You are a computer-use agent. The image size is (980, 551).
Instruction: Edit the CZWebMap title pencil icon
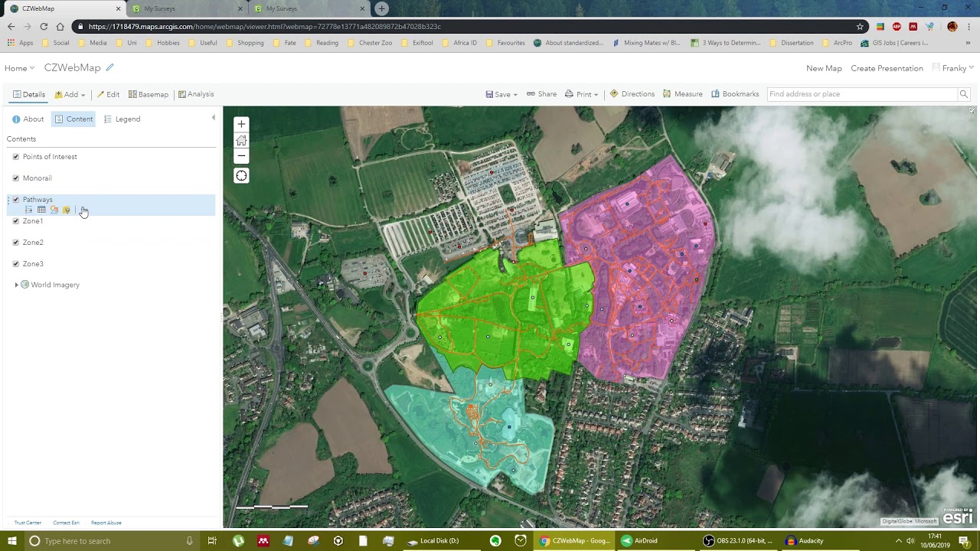point(109,67)
